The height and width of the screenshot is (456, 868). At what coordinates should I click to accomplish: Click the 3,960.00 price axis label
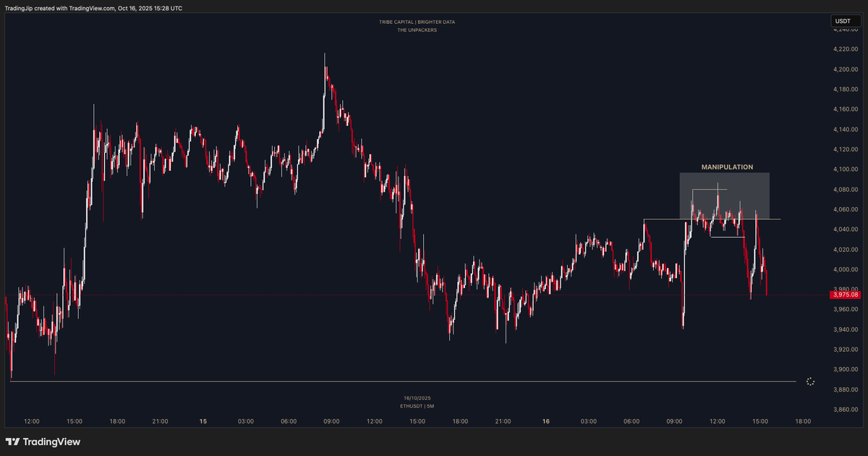coord(845,310)
